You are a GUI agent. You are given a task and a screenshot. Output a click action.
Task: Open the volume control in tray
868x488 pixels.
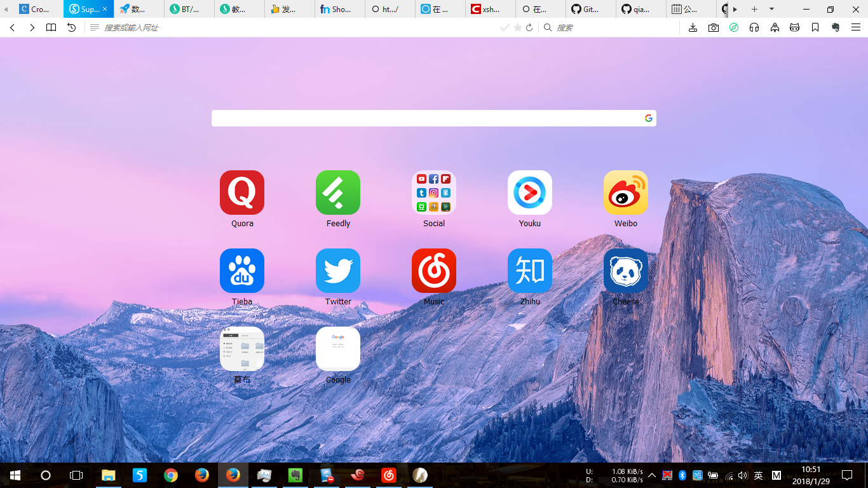(743, 475)
